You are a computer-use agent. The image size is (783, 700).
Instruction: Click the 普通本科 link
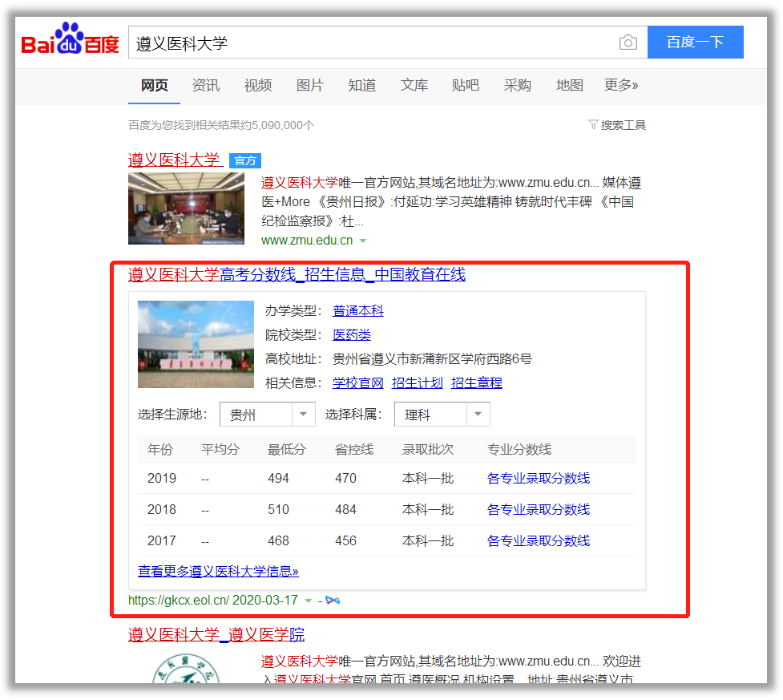[x=358, y=311]
